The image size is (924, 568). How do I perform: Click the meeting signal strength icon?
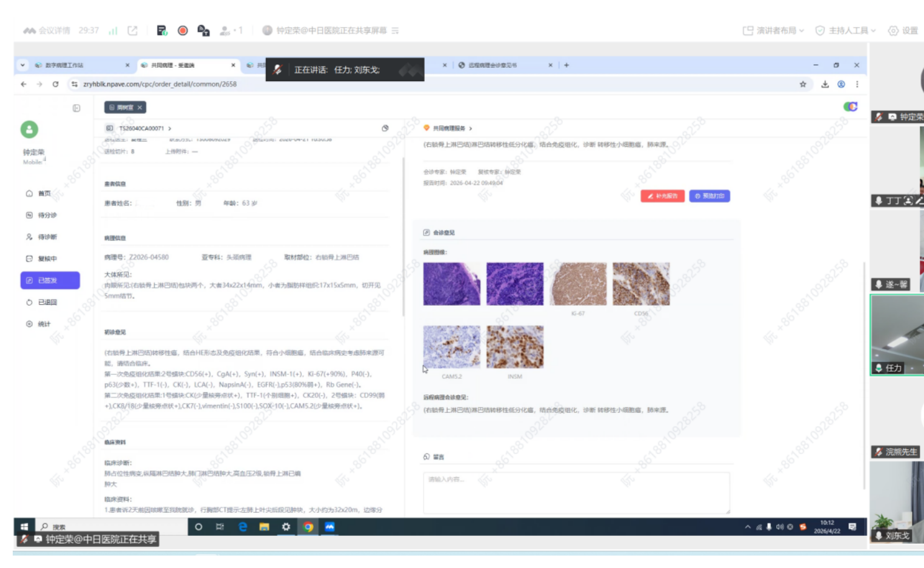113,30
